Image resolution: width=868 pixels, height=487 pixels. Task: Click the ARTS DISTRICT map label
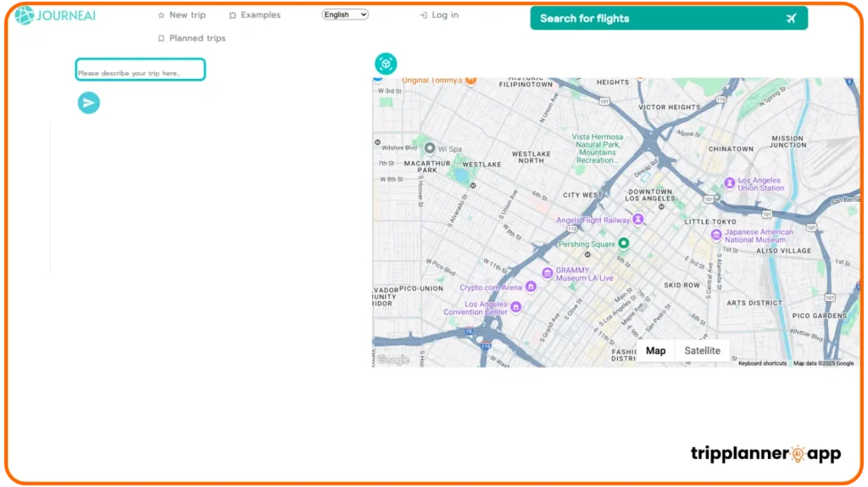pyautogui.click(x=754, y=303)
